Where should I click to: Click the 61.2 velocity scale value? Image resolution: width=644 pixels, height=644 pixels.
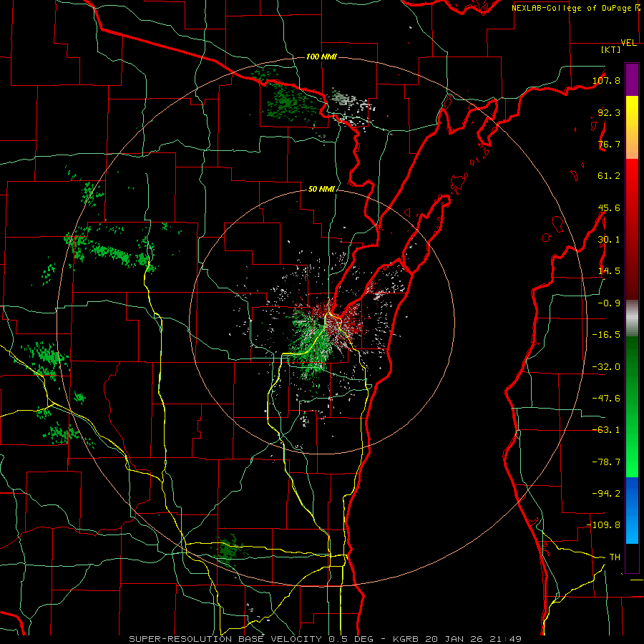coord(609,176)
